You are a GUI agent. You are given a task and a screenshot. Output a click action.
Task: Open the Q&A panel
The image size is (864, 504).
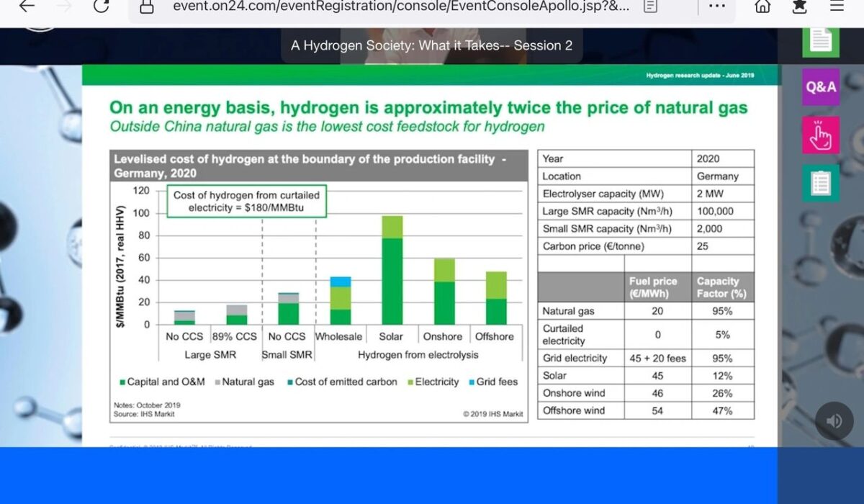[x=821, y=87]
